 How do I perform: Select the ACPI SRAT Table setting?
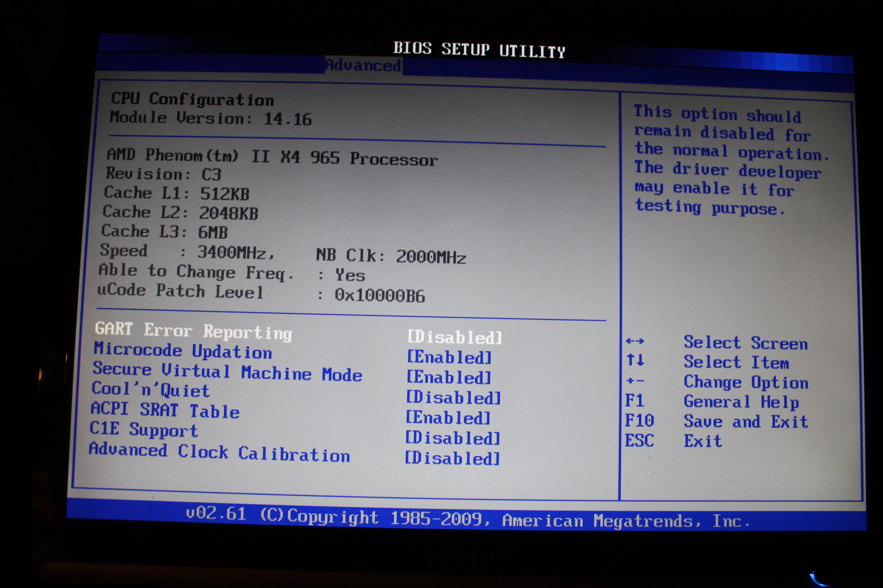(x=165, y=410)
